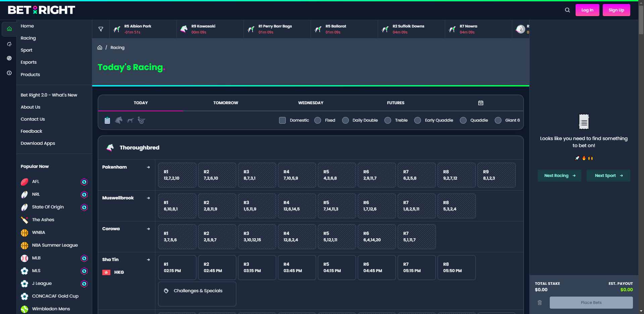Image resolution: width=644 pixels, height=314 pixels.
Task: Click the trash icon in bet slip
Action: 540,303
